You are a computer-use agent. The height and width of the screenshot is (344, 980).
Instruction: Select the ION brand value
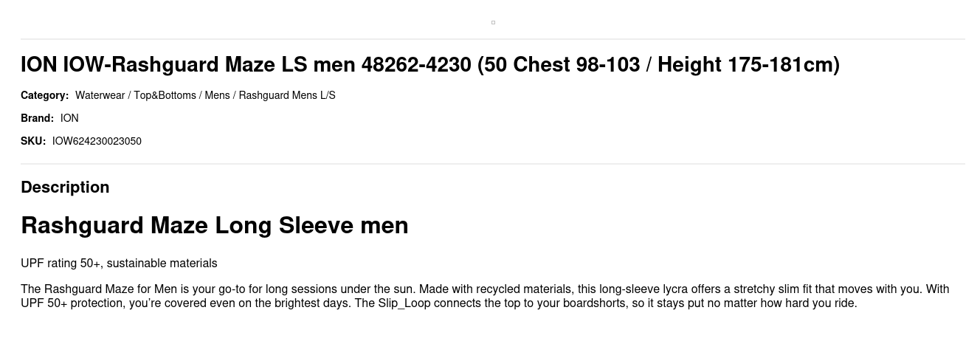[69, 118]
